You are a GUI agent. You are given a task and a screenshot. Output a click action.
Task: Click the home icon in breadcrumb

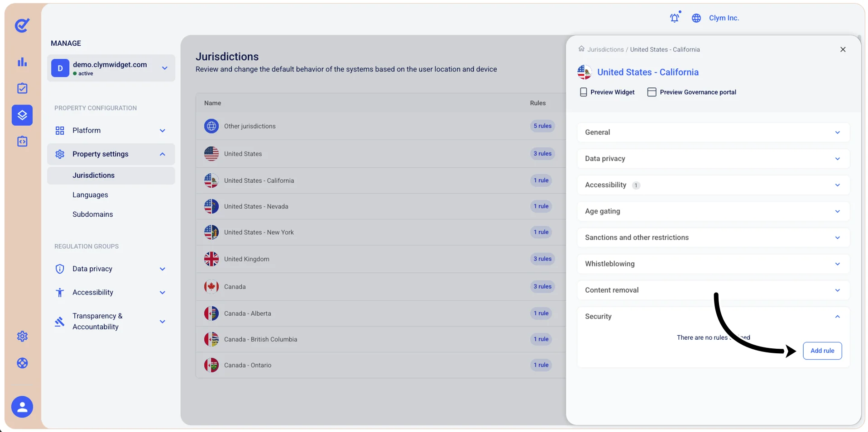coord(581,49)
